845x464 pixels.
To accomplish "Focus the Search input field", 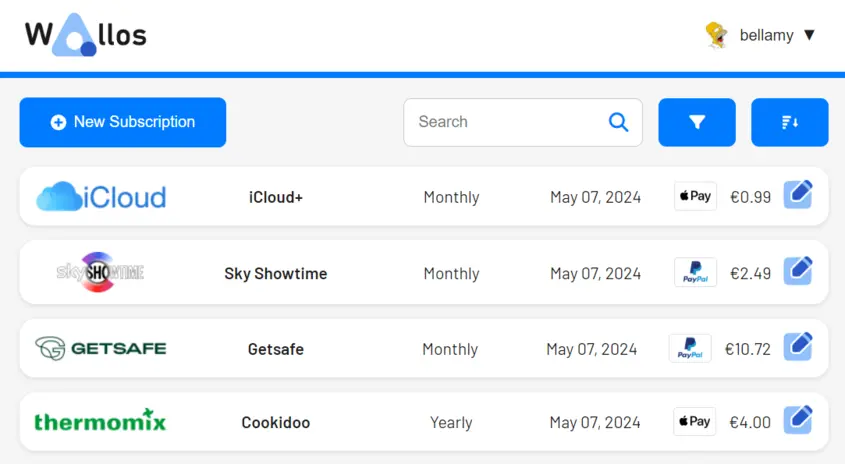I will pyautogui.click(x=505, y=122).
